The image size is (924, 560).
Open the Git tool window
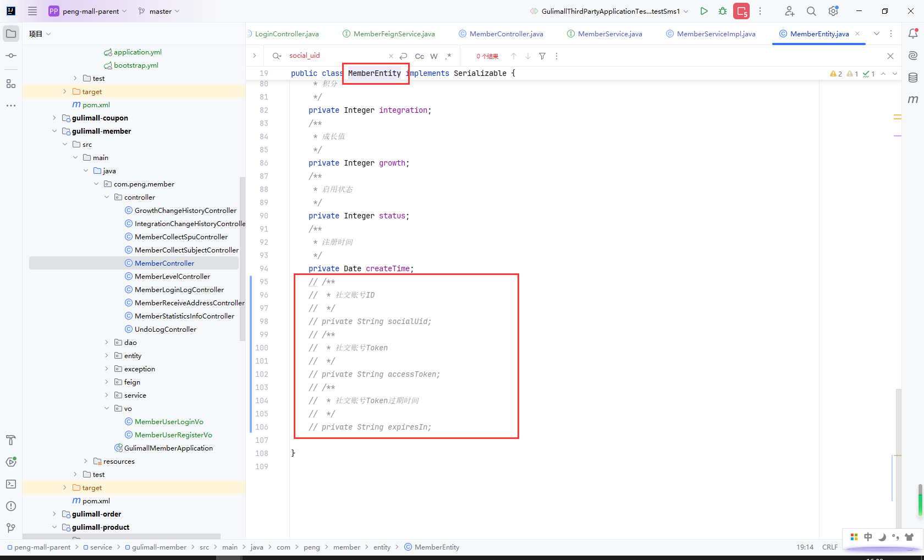pos(11,528)
